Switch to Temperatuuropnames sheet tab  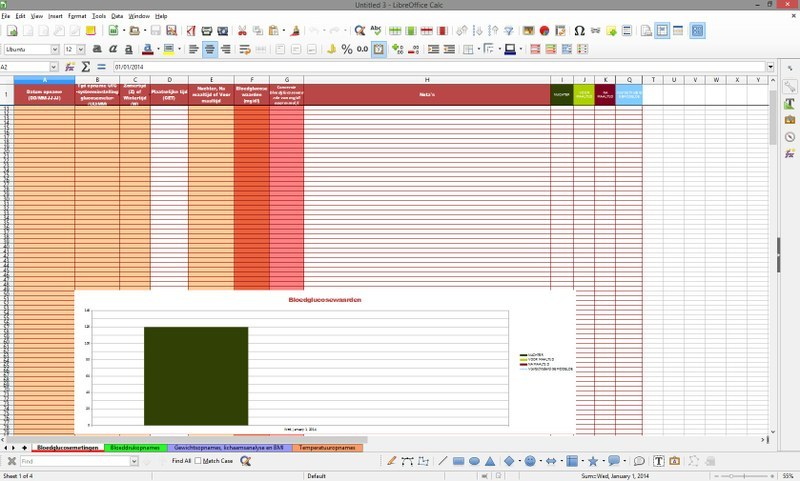click(x=327, y=447)
